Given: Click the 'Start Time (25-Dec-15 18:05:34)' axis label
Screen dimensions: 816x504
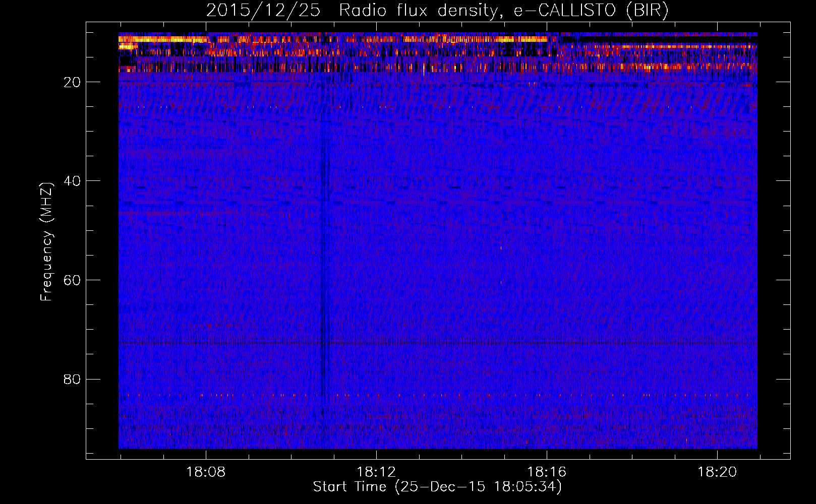Looking at the screenshot, I should 437,487.
